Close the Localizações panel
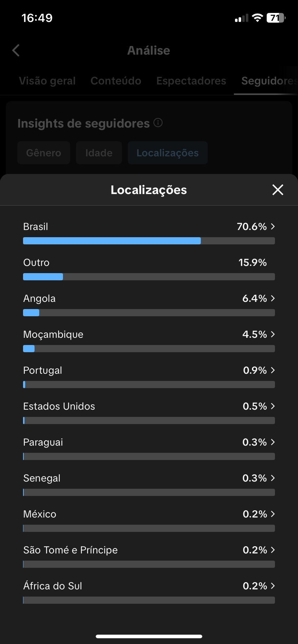Viewport: 298px width, 644px height. [278, 190]
